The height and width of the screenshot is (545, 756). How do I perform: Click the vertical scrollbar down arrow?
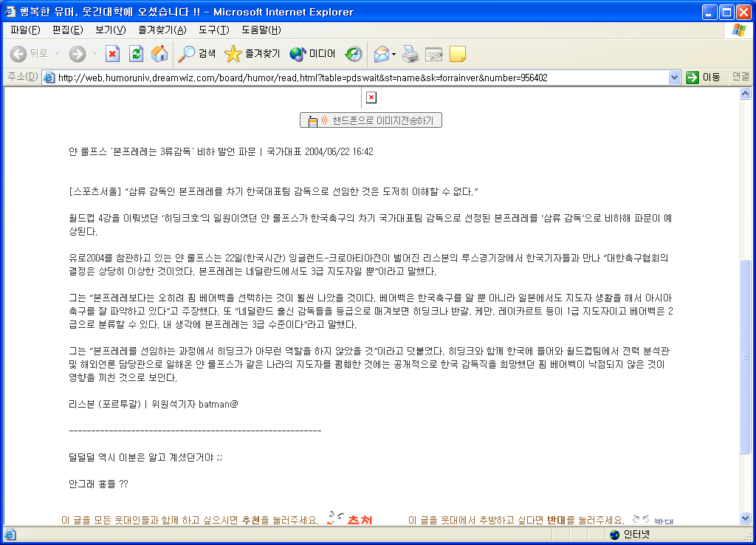pyautogui.click(x=746, y=519)
